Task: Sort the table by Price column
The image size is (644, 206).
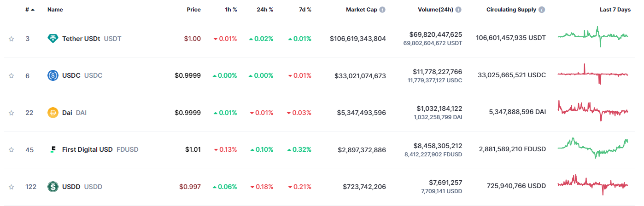Action: click(x=193, y=10)
